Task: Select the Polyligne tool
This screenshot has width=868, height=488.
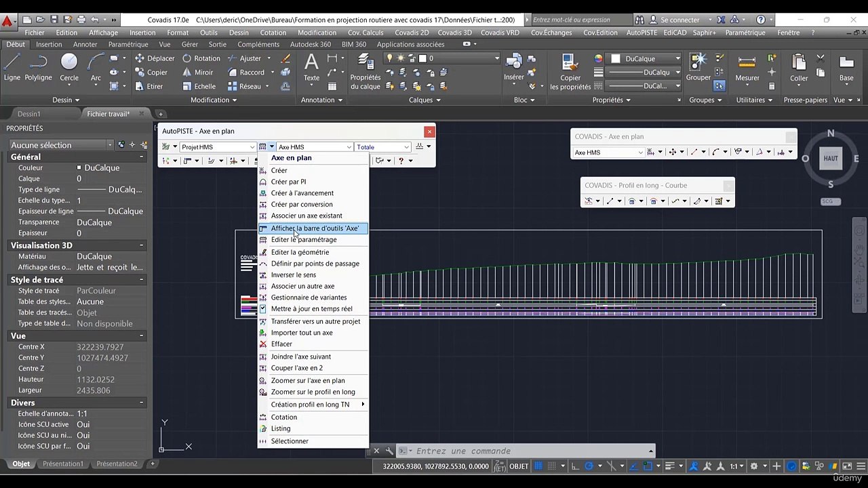Action: click(38, 68)
